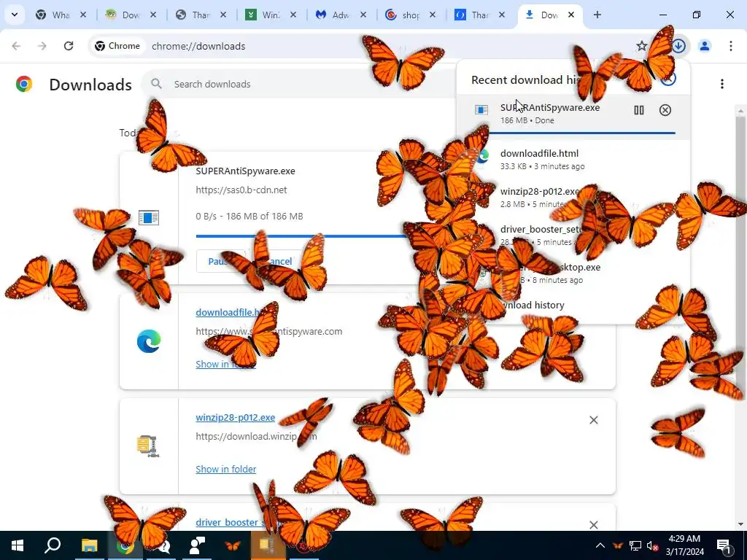Open the driver_booster download link
The width and height of the screenshot is (747, 560).
click(230, 522)
